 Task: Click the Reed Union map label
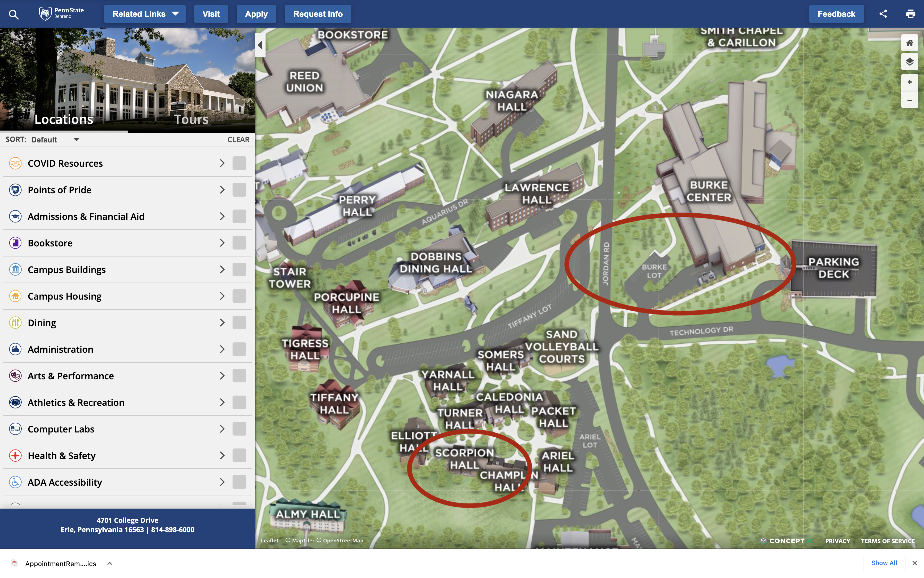coord(304,82)
